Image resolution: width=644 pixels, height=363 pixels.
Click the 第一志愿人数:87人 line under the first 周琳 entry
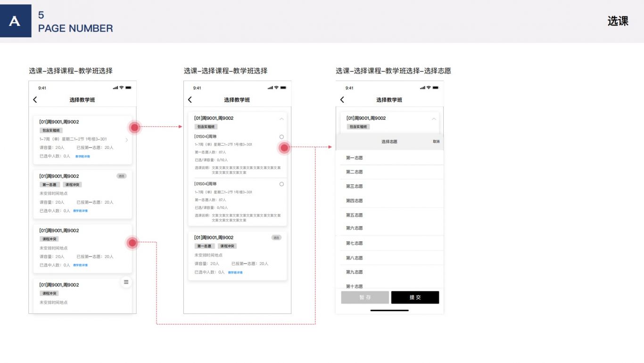point(210,152)
